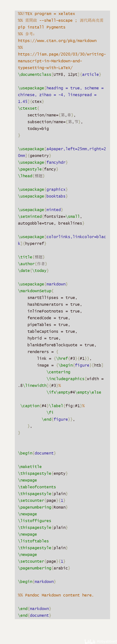Click the \ctexset{ line

29,108
